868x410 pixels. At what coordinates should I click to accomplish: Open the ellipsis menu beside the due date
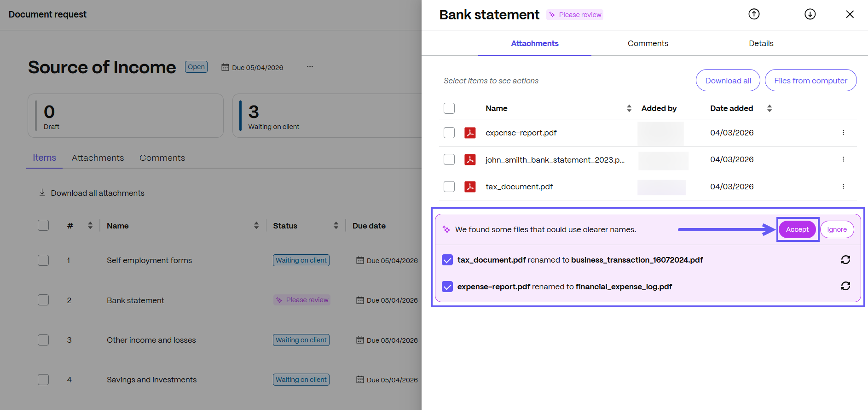(x=310, y=67)
